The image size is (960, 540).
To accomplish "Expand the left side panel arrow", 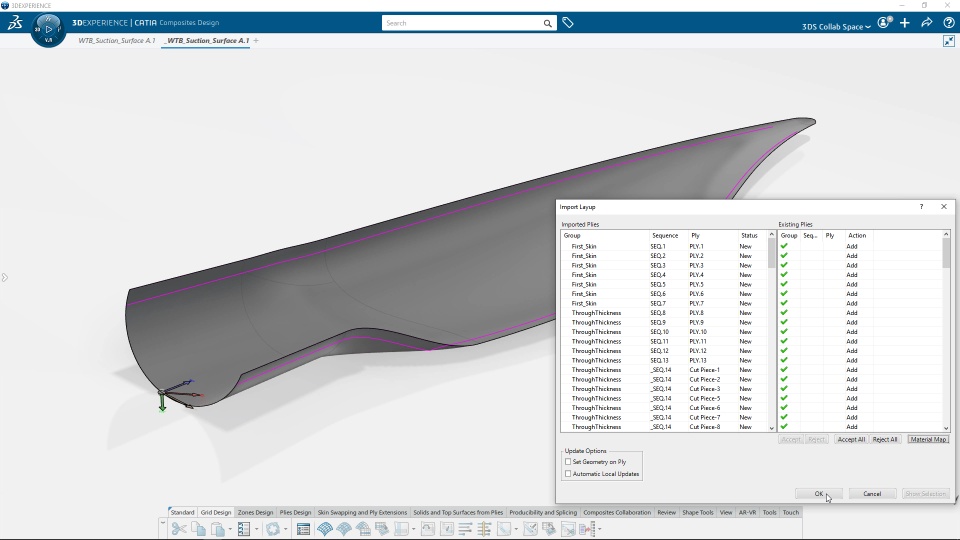I will pos(4,277).
